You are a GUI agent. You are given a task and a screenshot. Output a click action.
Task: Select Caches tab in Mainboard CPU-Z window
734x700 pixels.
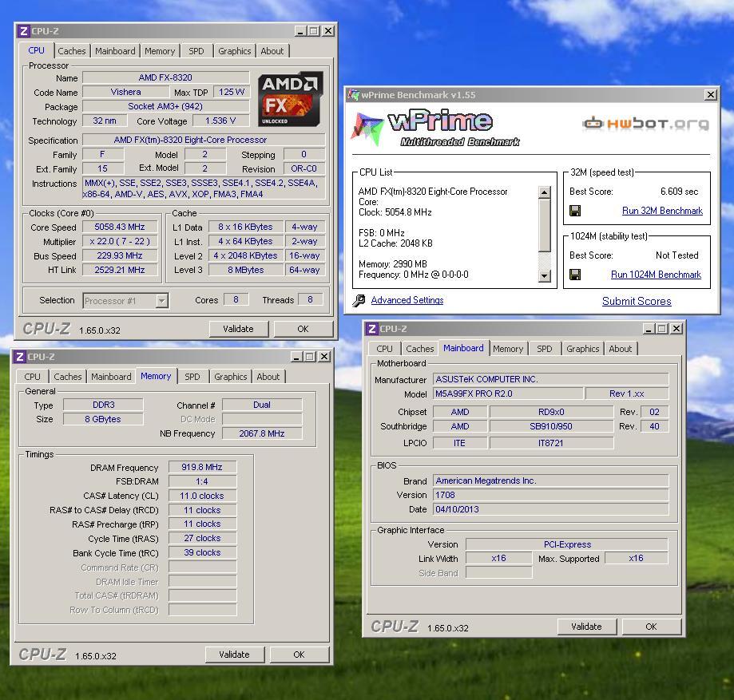[420, 349]
